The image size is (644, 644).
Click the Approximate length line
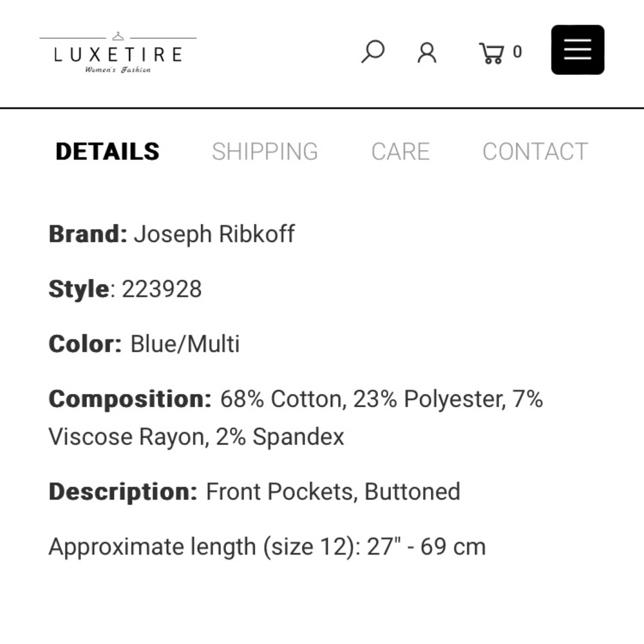[x=267, y=547]
